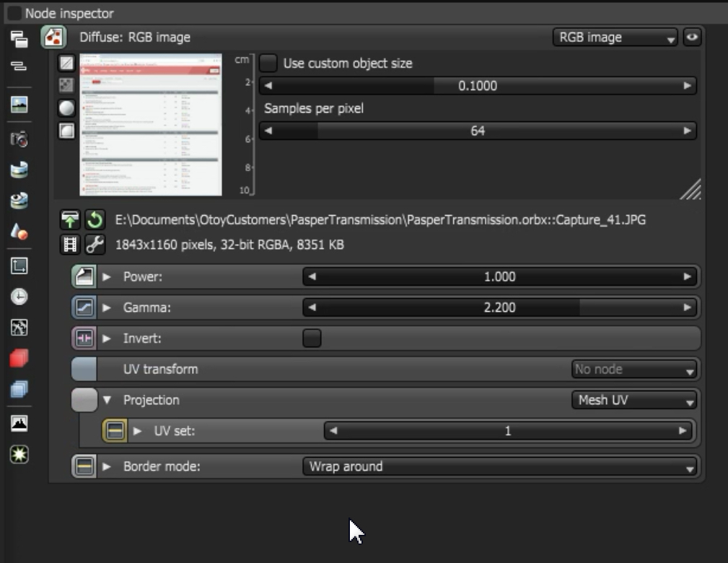Image resolution: width=728 pixels, height=563 pixels.
Task: Click the film reel sidebar icon
Action: [x=19, y=201]
